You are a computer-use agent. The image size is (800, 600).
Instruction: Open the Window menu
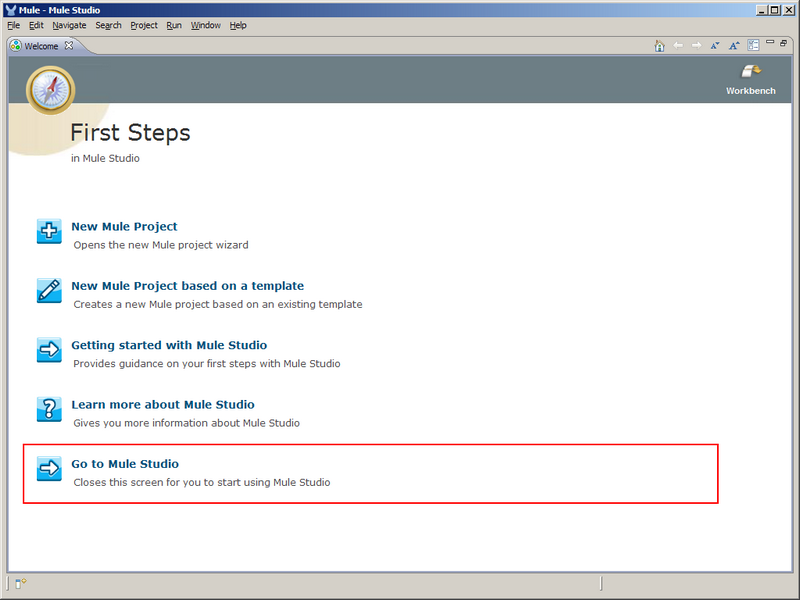click(206, 25)
